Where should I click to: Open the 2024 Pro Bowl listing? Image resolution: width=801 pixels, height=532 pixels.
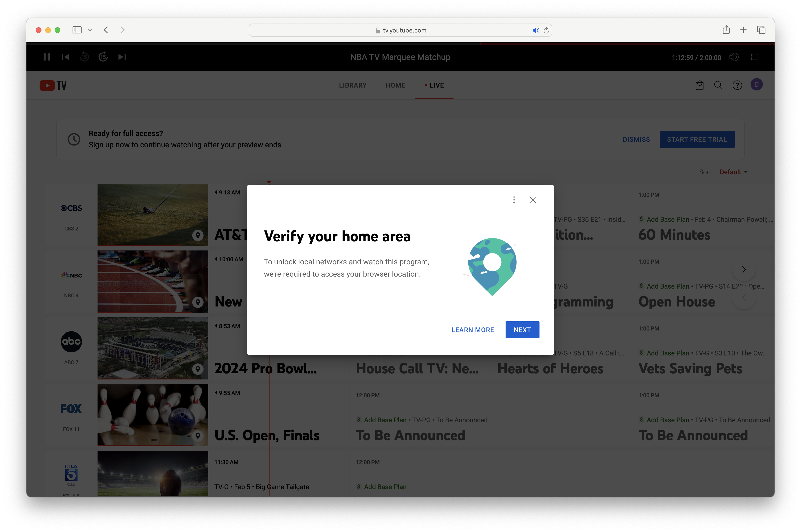(266, 368)
